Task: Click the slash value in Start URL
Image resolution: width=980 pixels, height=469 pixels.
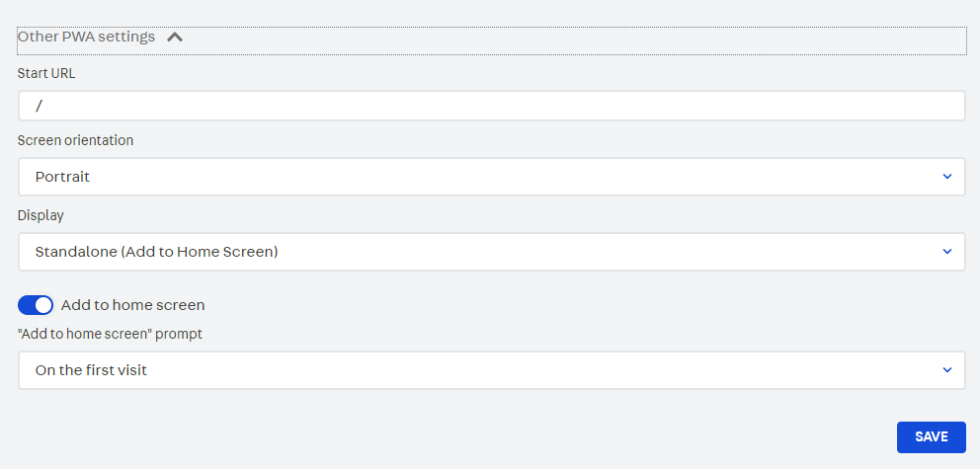Action: pos(40,106)
